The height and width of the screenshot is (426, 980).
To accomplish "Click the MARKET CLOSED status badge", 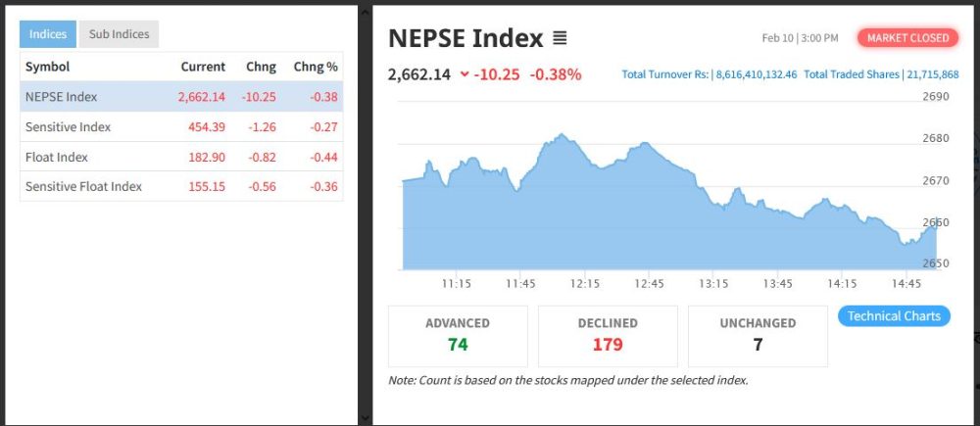I will [x=908, y=38].
